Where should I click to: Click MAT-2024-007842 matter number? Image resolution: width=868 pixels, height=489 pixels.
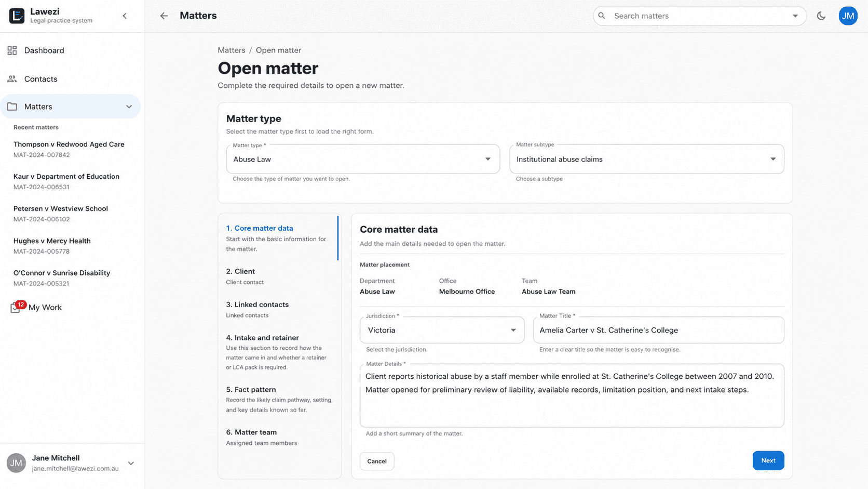[x=42, y=155]
